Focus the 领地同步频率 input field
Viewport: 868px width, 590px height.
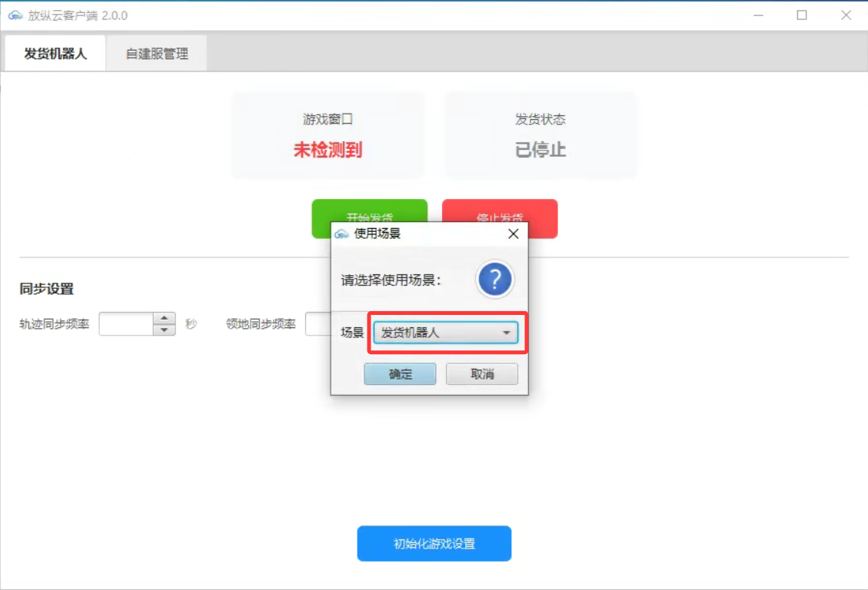coord(318,324)
